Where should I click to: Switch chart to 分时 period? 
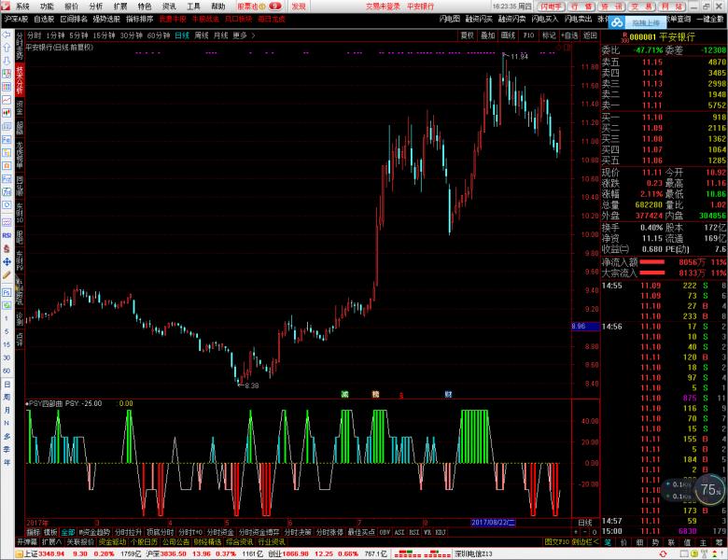point(34,35)
